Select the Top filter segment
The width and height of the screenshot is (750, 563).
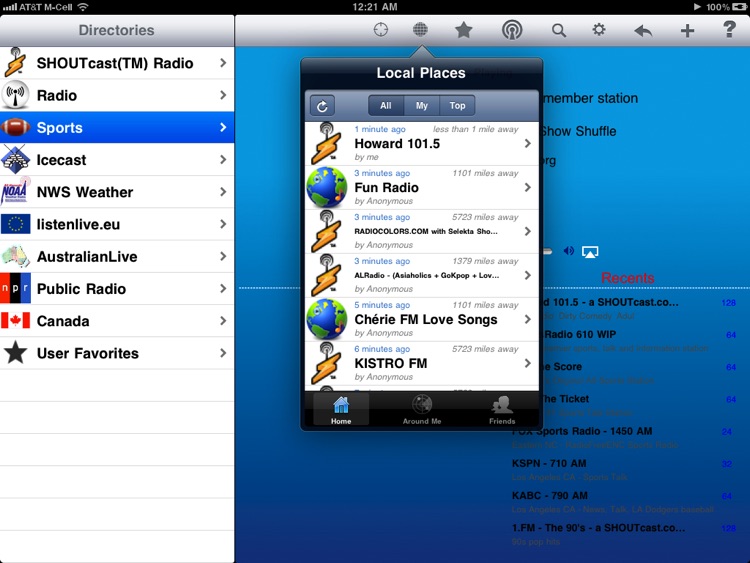(x=457, y=106)
